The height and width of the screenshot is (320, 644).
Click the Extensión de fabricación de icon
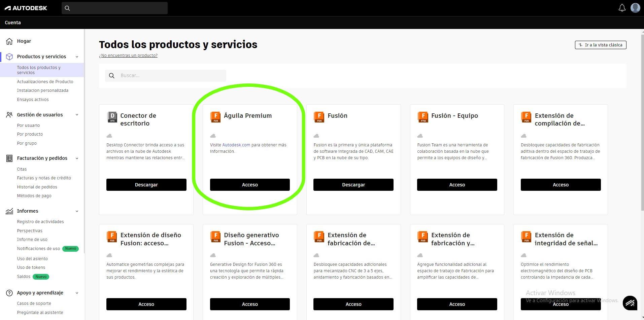pyautogui.click(x=319, y=237)
